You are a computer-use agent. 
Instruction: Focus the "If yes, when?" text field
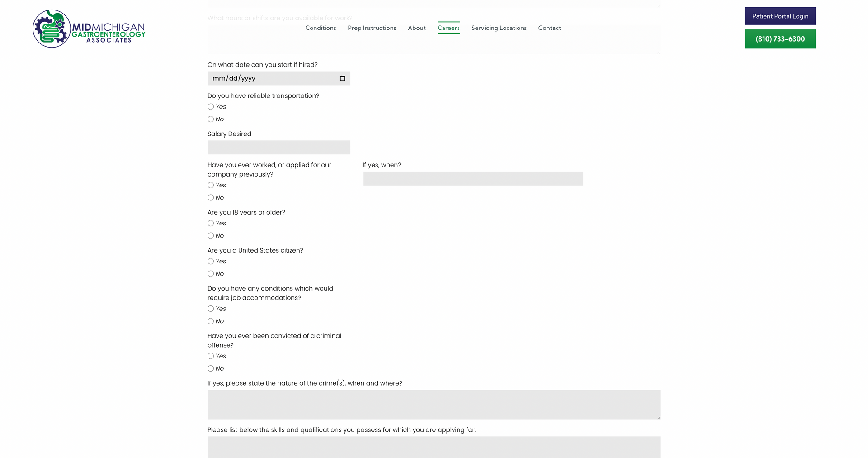[x=473, y=178]
